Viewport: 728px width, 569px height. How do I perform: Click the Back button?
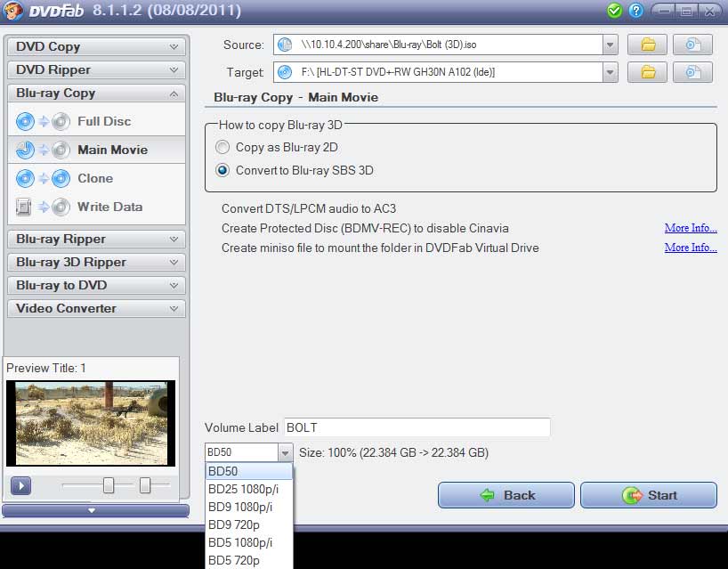506,495
